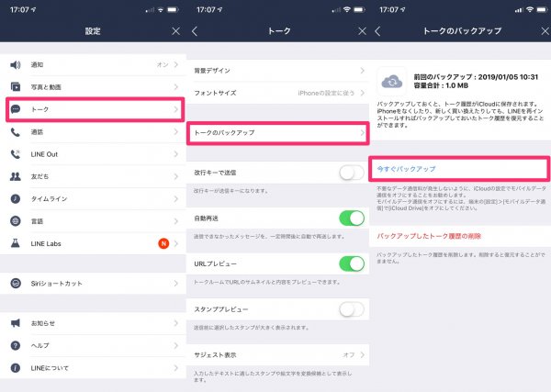Tap the LINE Labs flask icon
The width and height of the screenshot is (551, 392).
tap(15, 243)
